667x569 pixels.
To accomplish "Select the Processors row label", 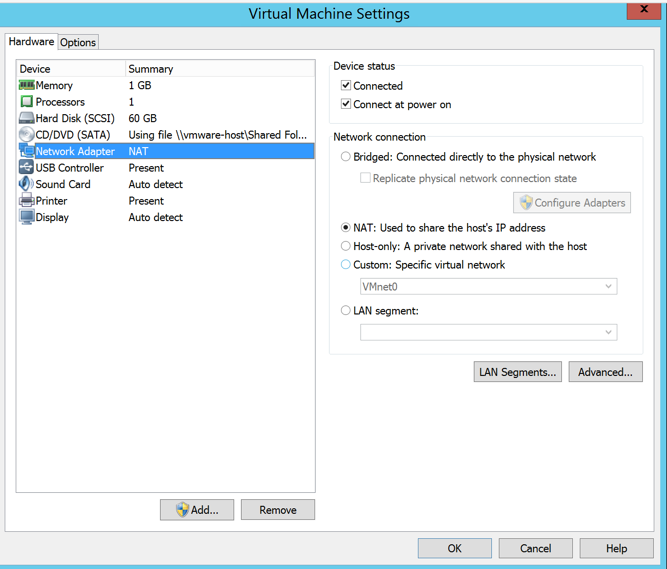I will [x=60, y=102].
